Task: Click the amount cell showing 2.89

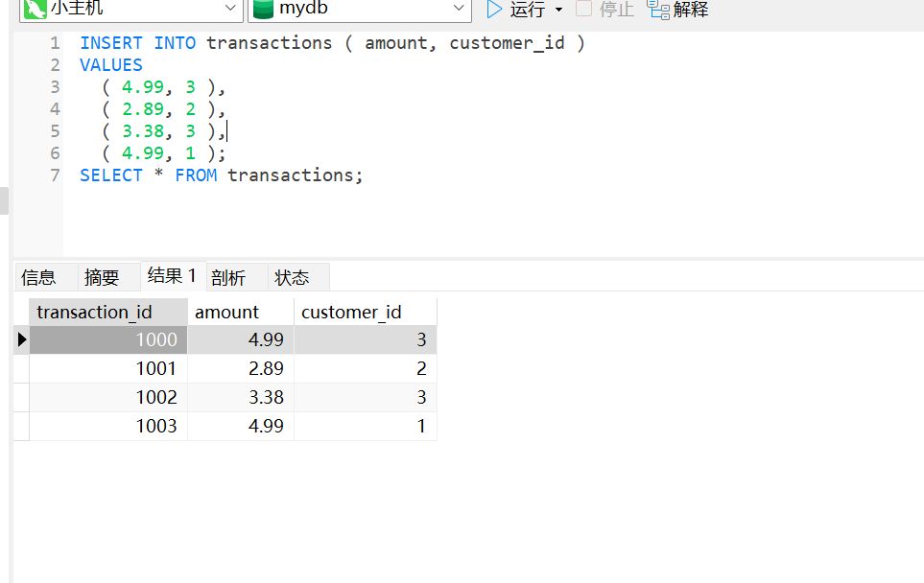Action: [240, 368]
